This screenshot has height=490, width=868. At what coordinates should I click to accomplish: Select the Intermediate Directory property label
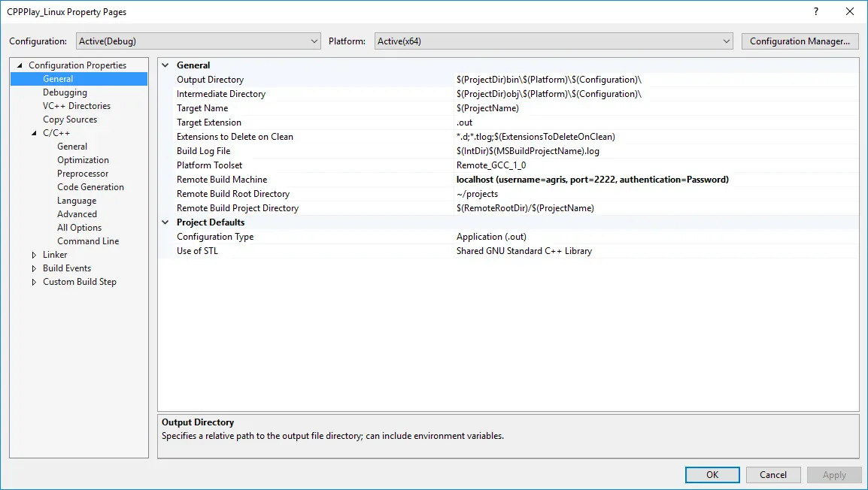click(221, 94)
